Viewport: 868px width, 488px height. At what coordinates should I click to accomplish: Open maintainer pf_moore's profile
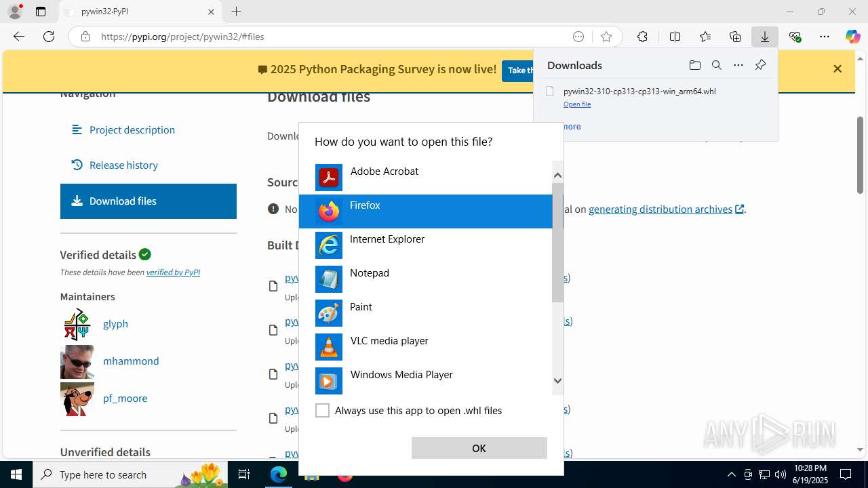(x=125, y=398)
